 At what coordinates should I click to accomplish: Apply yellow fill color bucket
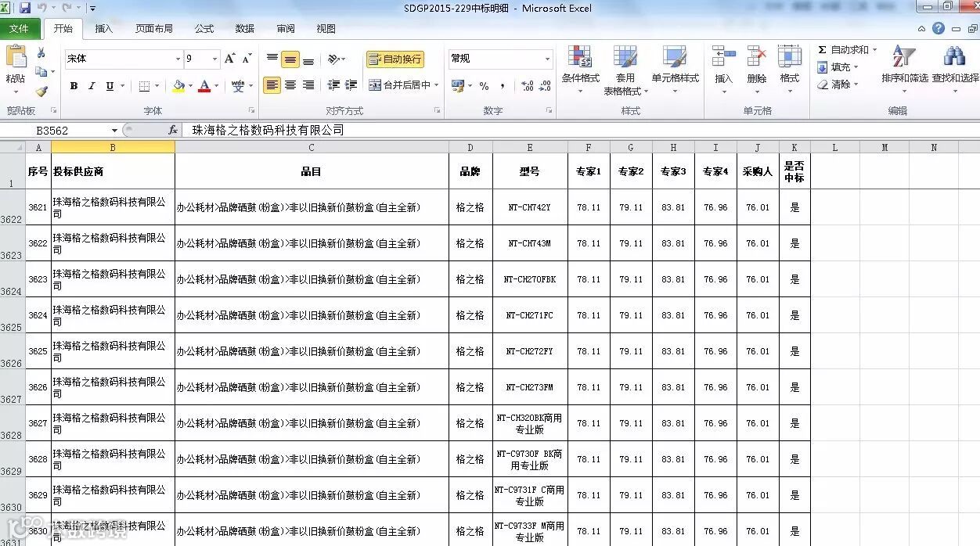coord(178,86)
